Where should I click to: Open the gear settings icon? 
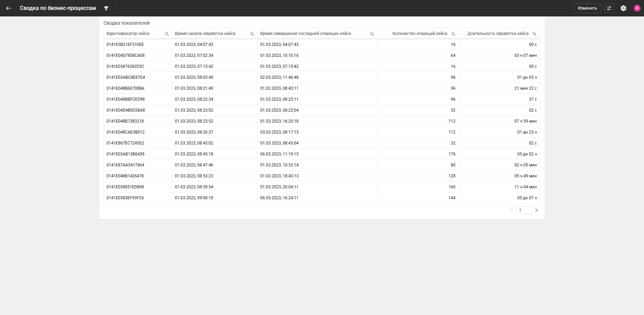(623, 8)
